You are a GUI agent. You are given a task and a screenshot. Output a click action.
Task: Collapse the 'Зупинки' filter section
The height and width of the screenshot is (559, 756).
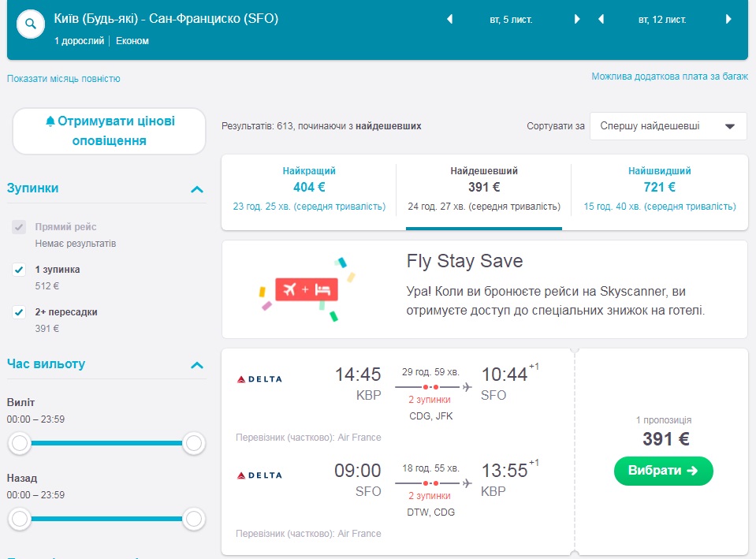coord(197,189)
